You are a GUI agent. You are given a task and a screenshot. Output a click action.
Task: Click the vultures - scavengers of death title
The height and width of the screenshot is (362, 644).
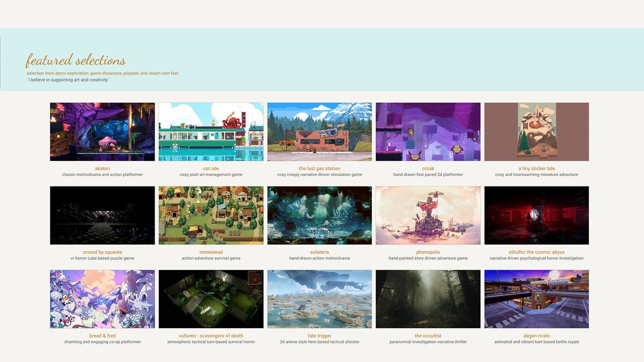pyautogui.click(x=211, y=336)
